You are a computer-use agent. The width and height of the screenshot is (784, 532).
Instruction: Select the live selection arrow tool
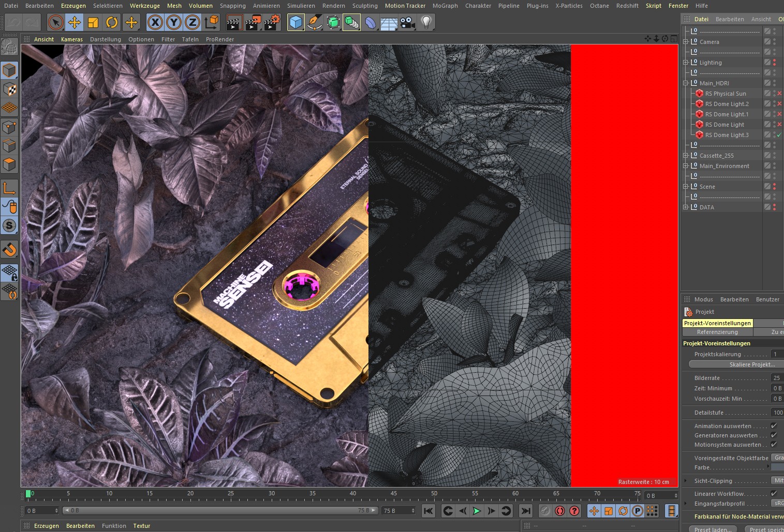(56, 22)
